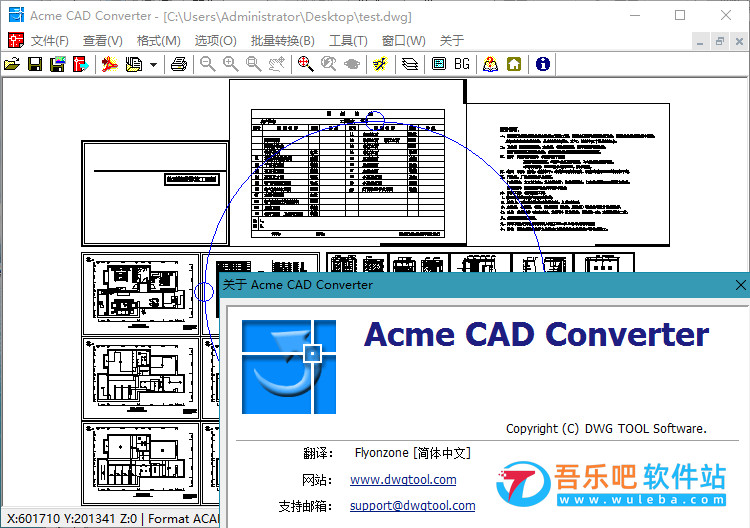This screenshot has width=750, height=528.
Task: Minimize the inner document window
Action: [700, 42]
